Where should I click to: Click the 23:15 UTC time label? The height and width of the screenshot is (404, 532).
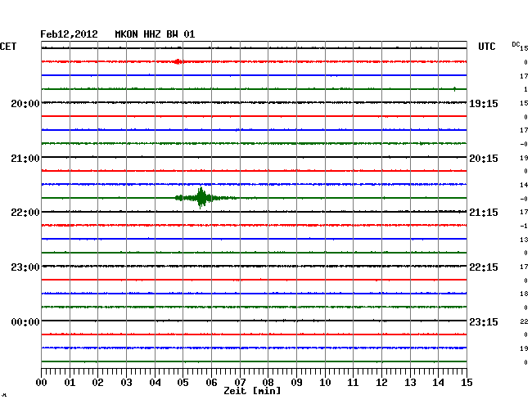point(484,322)
